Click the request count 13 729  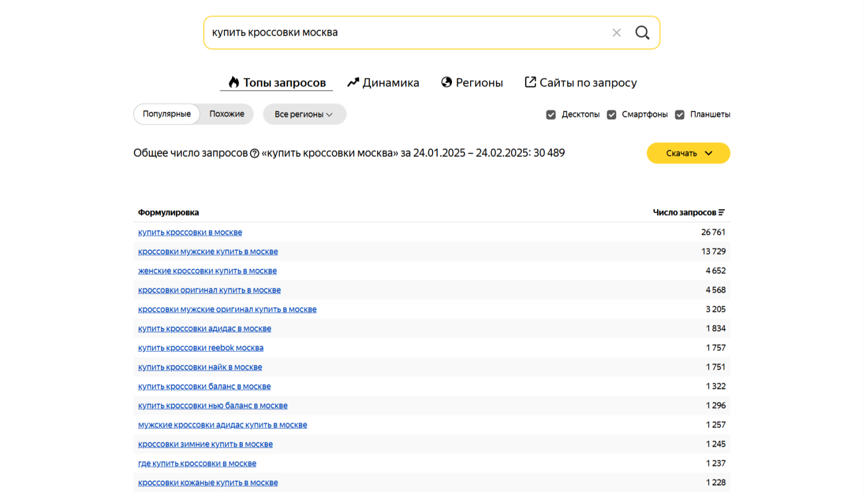pyautogui.click(x=713, y=251)
